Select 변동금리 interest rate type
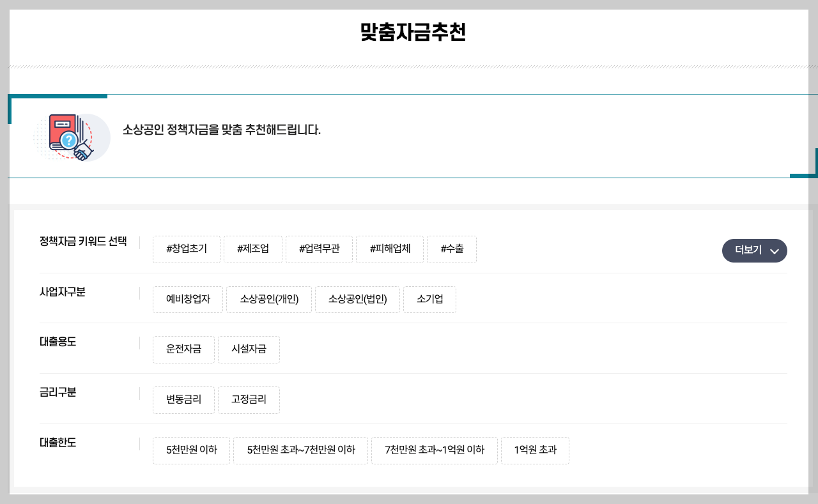The image size is (818, 504). [183, 400]
